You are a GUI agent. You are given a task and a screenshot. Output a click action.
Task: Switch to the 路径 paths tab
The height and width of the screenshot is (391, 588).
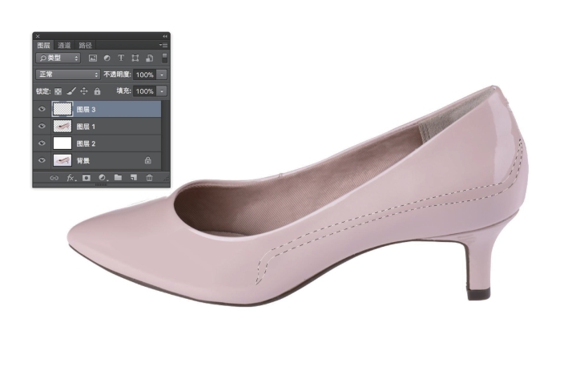click(x=86, y=46)
